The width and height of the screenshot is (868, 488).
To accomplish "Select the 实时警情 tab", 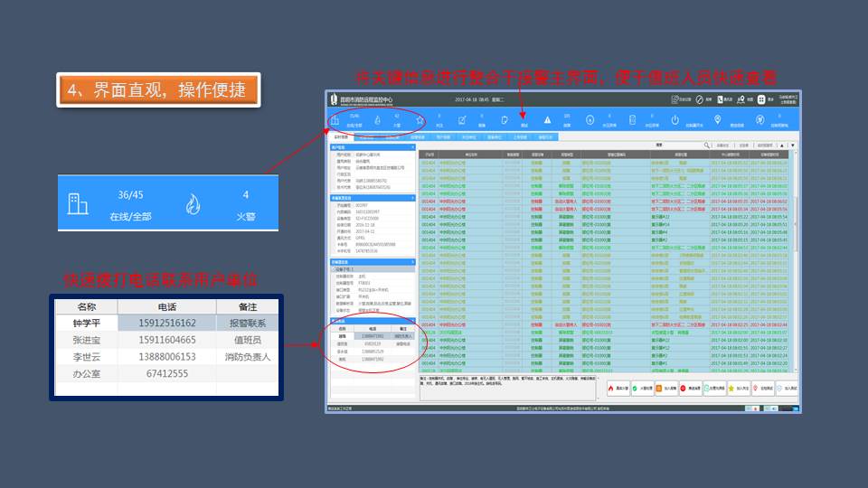I will tap(341, 136).
